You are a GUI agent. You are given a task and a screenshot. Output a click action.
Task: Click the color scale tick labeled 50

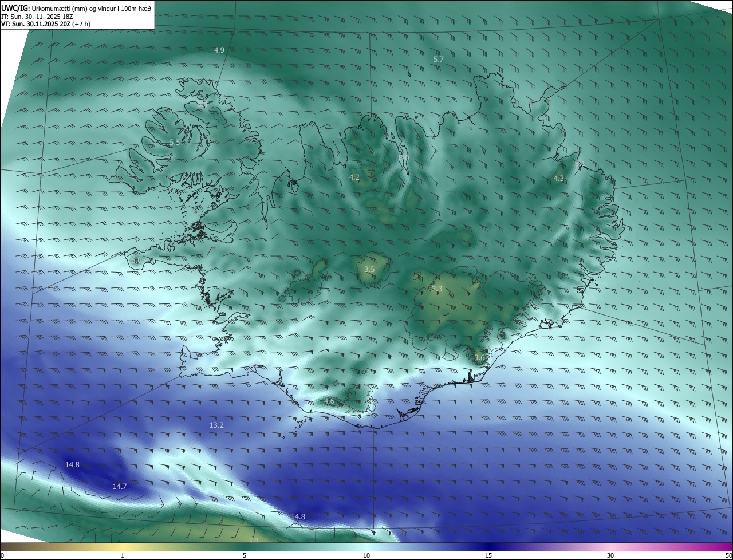coord(728,555)
